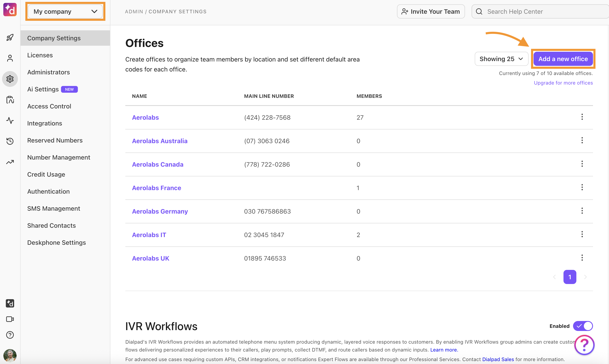This screenshot has height=364, width=609.
Task: Open the Integrations menu item
Action: [65, 123]
